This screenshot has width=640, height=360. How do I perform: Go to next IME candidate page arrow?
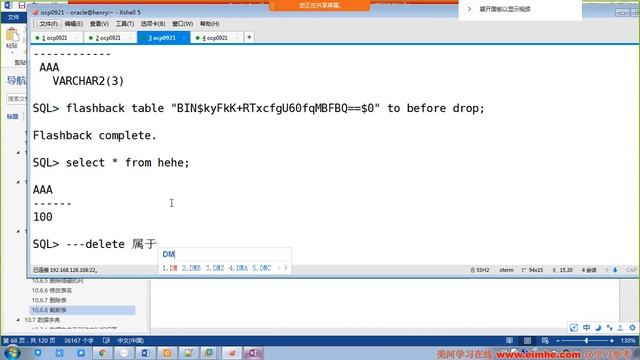pyautogui.click(x=286, y=268)
